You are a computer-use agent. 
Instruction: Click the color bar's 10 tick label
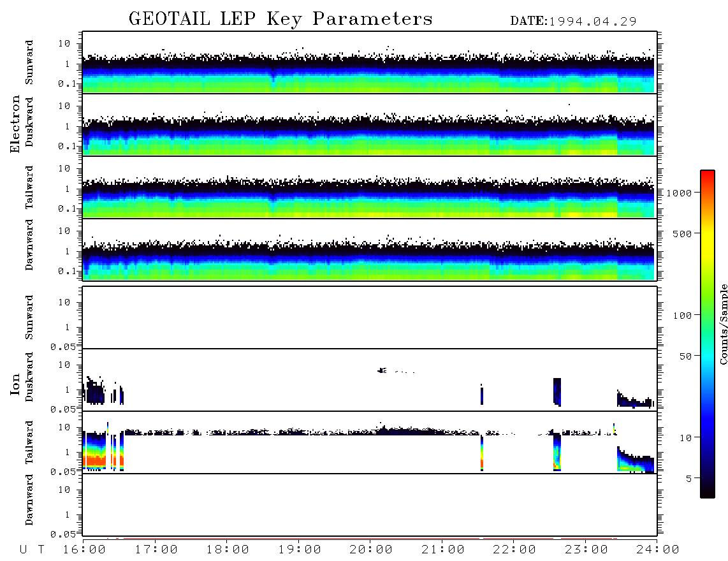(685, 437)
